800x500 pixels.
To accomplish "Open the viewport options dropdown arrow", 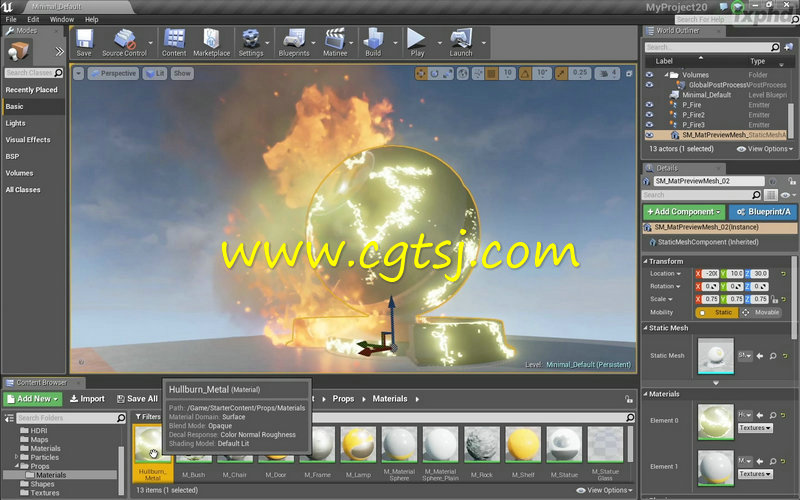I will (79, 73).
